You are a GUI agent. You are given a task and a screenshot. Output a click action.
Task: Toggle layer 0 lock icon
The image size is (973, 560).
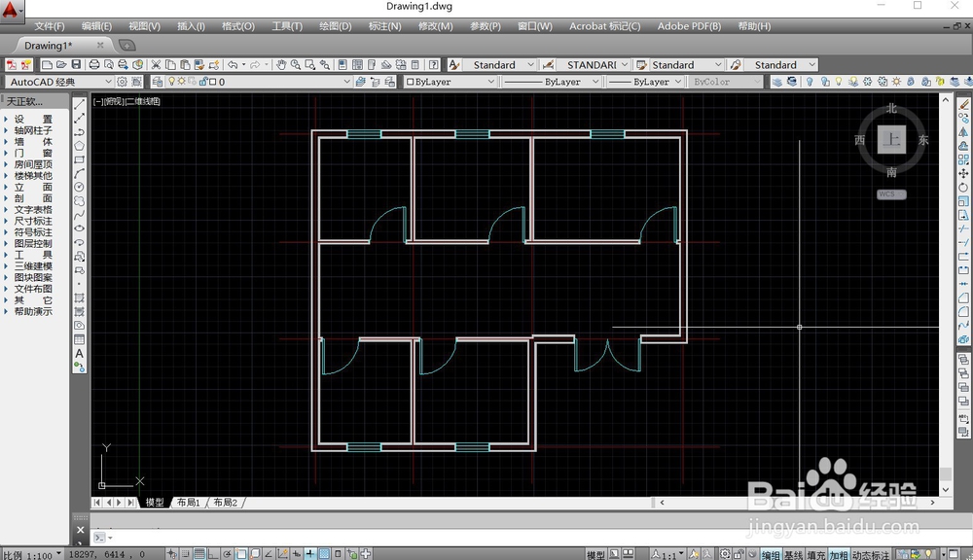[203, 82]
